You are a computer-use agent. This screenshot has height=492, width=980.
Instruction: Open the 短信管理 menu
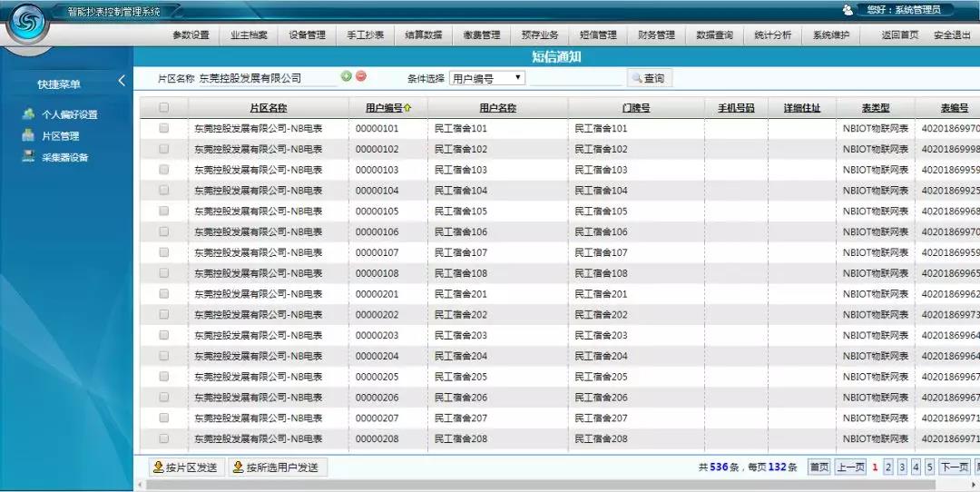pos(598,35)
